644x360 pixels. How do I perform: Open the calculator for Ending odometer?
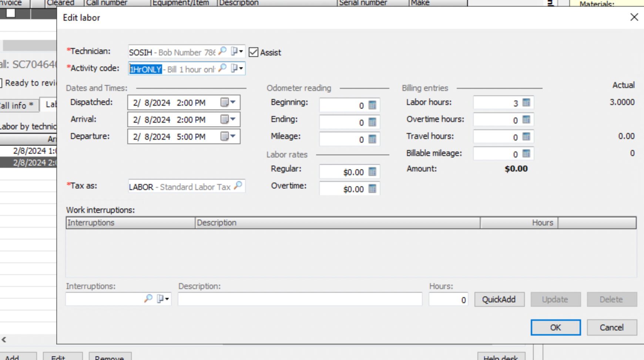point(372,122)
